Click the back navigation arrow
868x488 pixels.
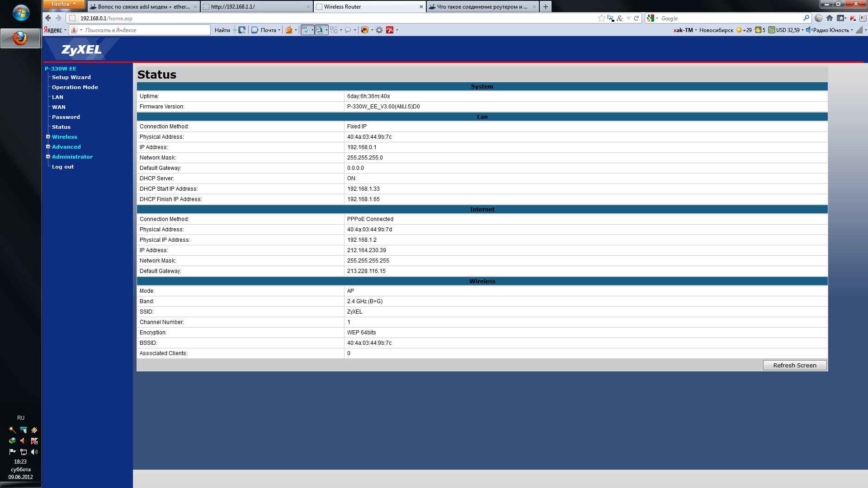[x=48, y=19]
